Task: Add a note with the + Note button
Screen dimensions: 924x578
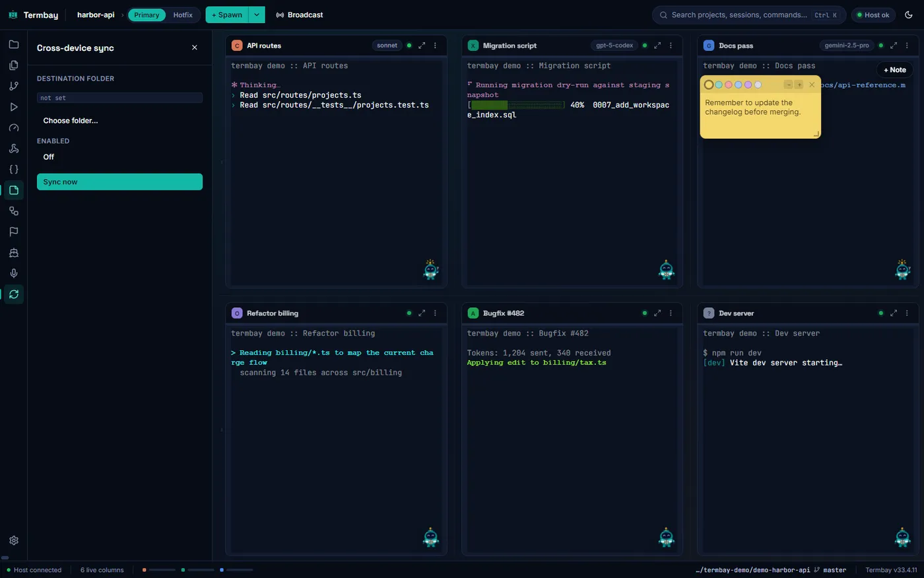Action: (895, 70)
